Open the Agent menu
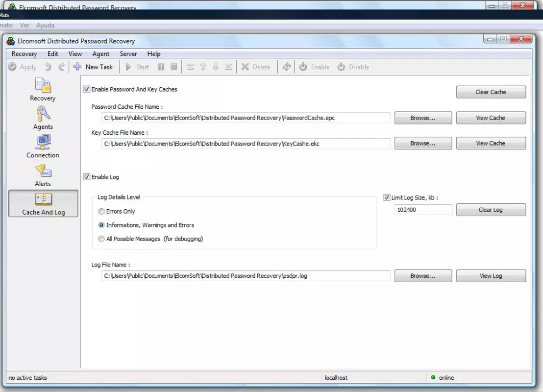The width and height of the screenshot is (543, 392). pyautogui.click(x=101, y=54)
